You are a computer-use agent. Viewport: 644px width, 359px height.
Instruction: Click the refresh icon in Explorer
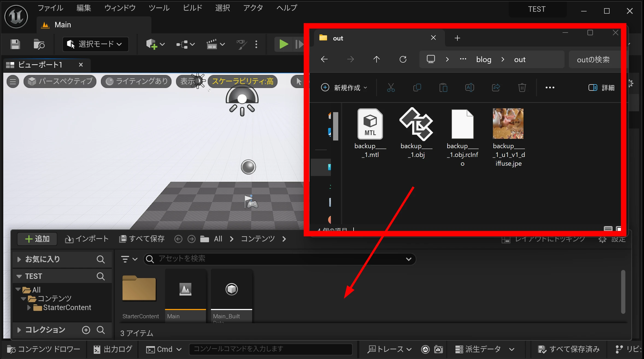click(403, 59)
